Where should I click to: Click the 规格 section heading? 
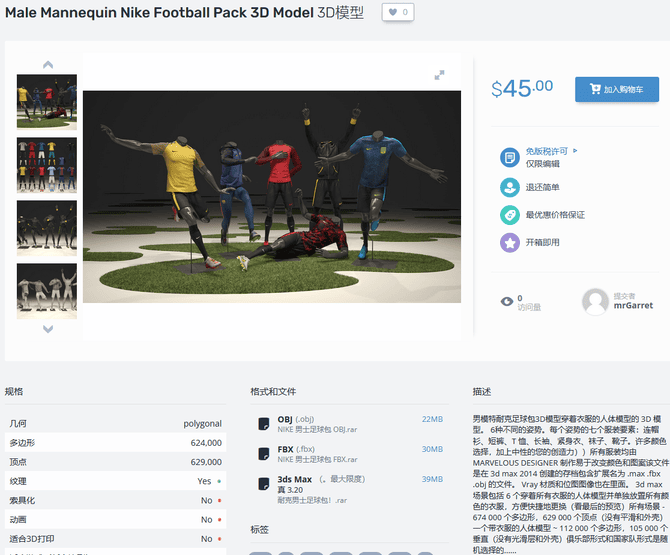(x=14, y=391)
